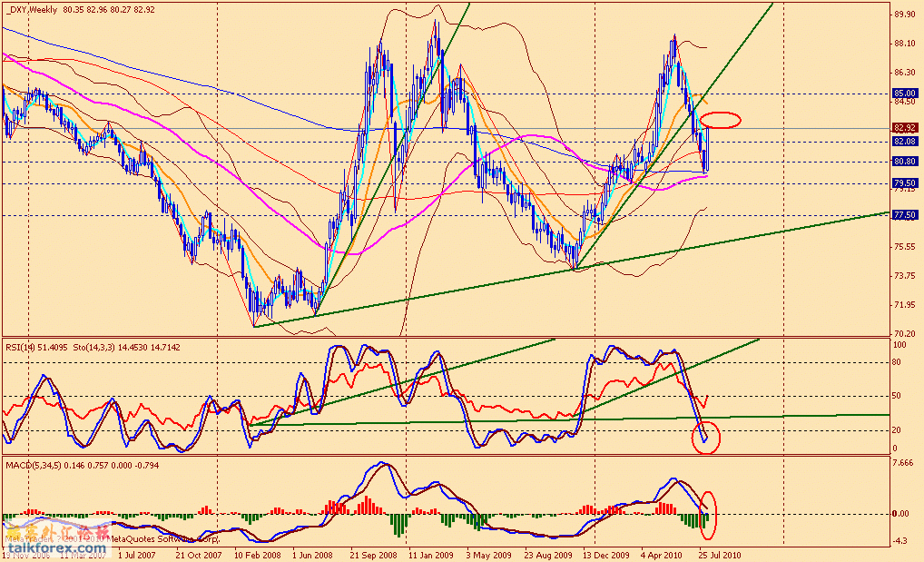Click the 89.90 price axis value
Image resolution: width=924 pixels, height=562 pixels.
(905, 15)
